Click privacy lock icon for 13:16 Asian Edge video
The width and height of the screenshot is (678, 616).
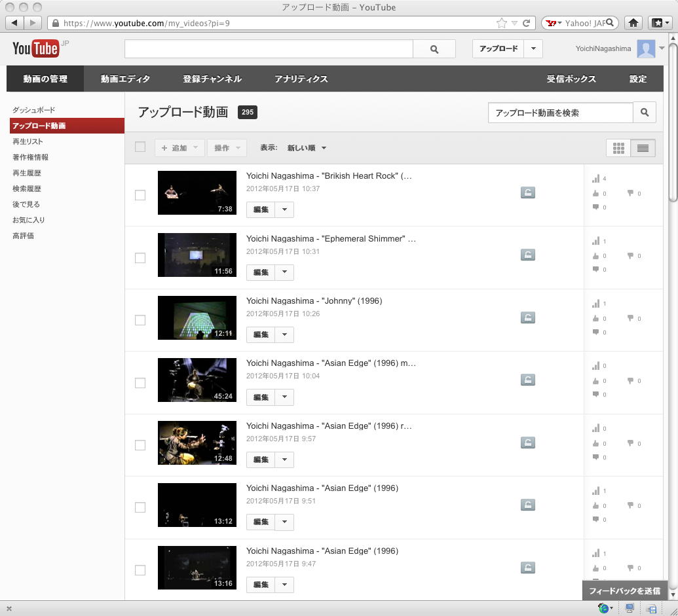[x=527, y=567]
